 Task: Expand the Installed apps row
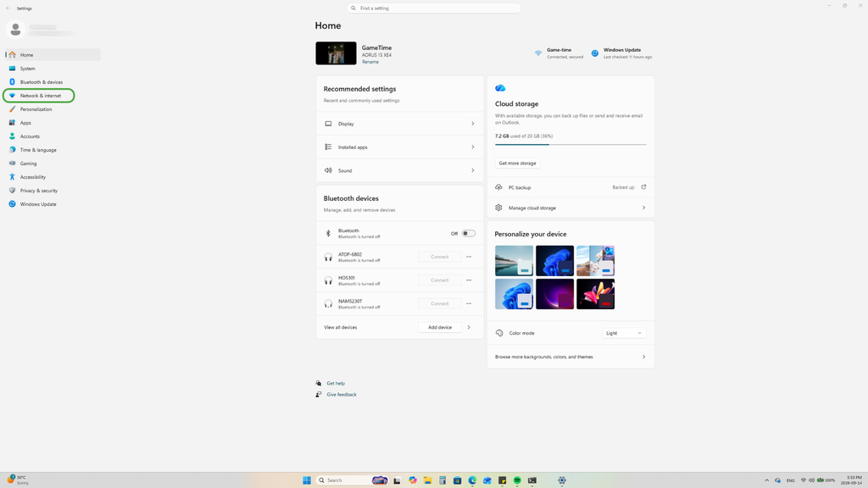point(400,147)
